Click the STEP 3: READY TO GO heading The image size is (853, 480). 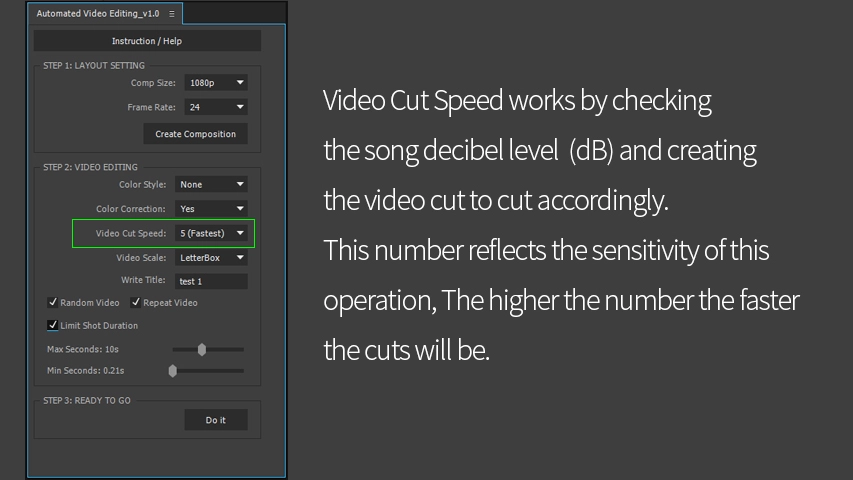pos(86,401)
